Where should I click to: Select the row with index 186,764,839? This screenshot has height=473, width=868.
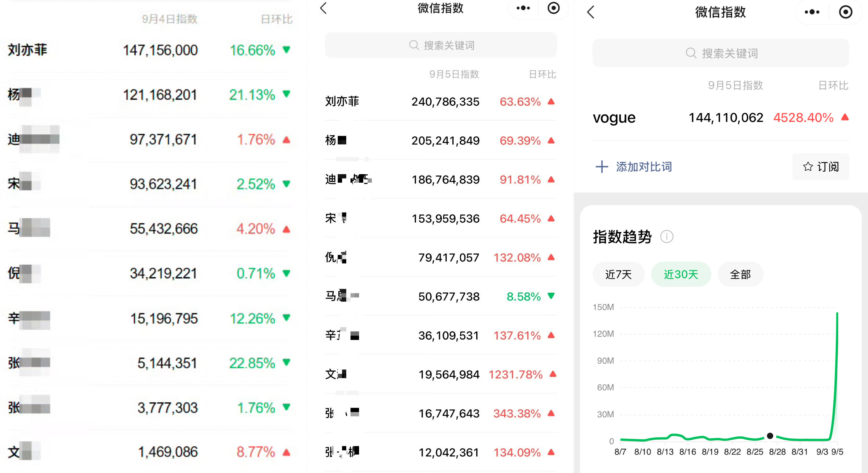441,179
